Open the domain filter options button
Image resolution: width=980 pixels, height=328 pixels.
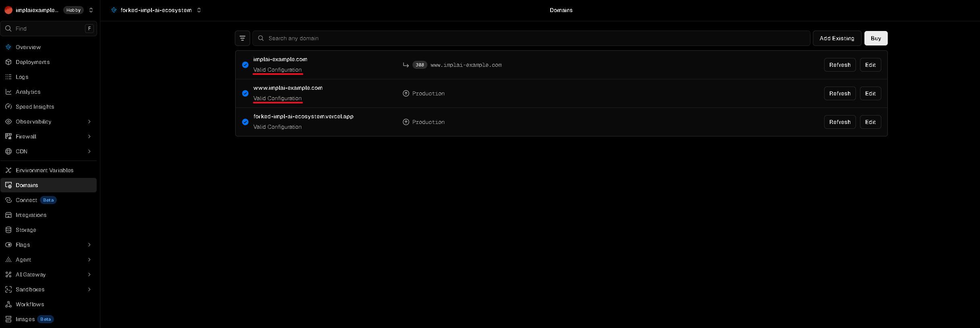click(242, 38)
